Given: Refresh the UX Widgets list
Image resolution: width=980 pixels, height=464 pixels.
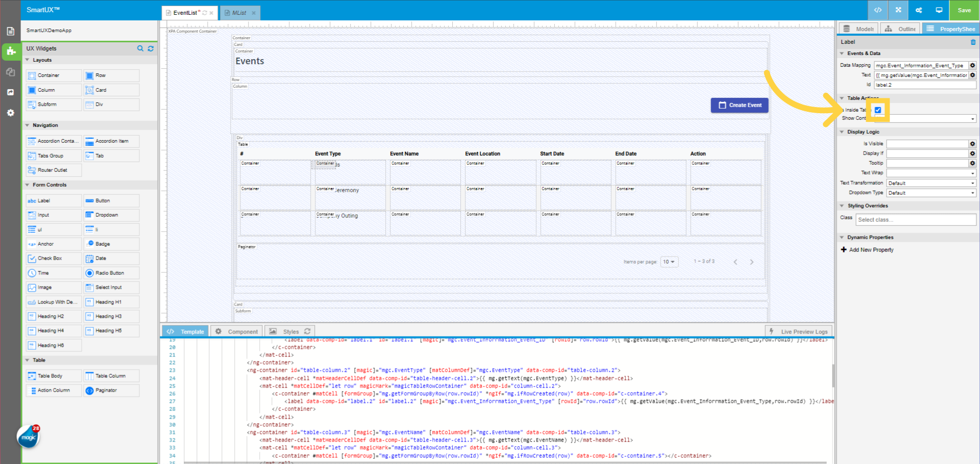Looking at the screenshot, I should coord(151,48).
